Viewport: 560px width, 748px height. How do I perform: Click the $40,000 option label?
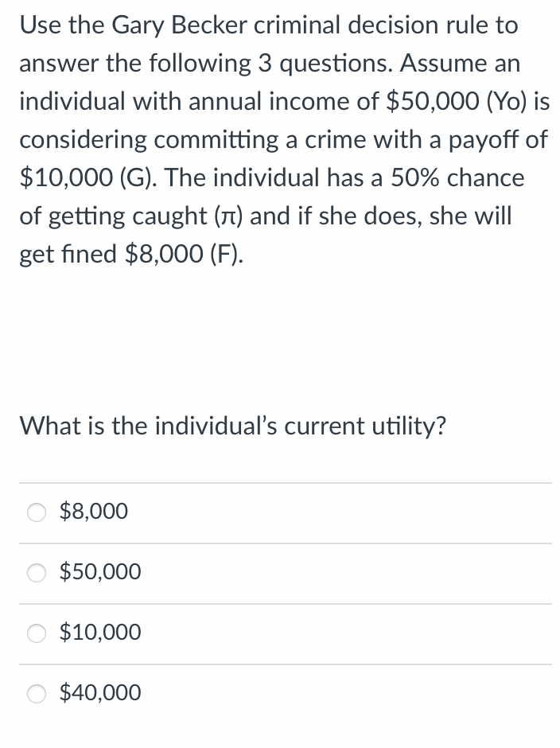(x=99, y=693)
